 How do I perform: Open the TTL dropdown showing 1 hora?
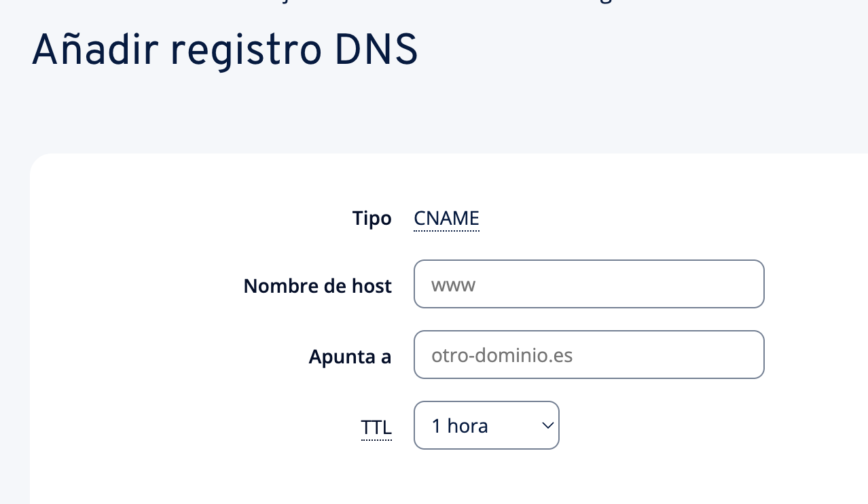click(486, 426)
